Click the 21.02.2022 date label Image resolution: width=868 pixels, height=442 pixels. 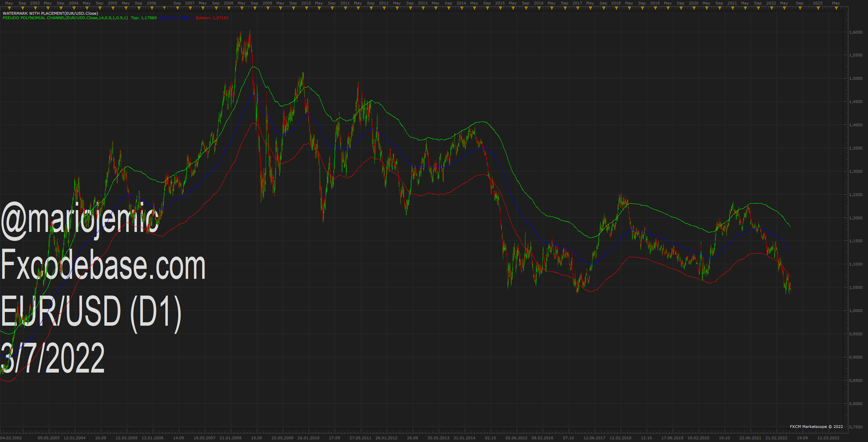pyautogui.click(x=776, y=438)
